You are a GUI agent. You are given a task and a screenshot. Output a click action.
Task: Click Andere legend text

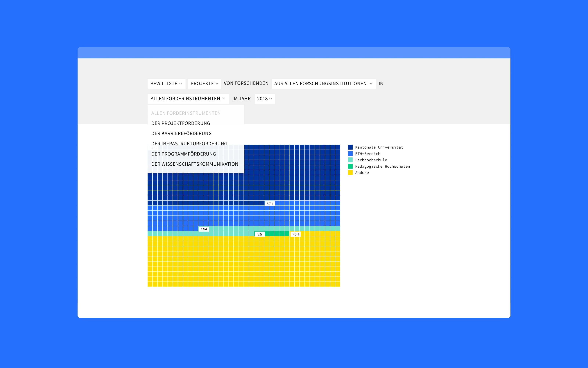(362, 173)
